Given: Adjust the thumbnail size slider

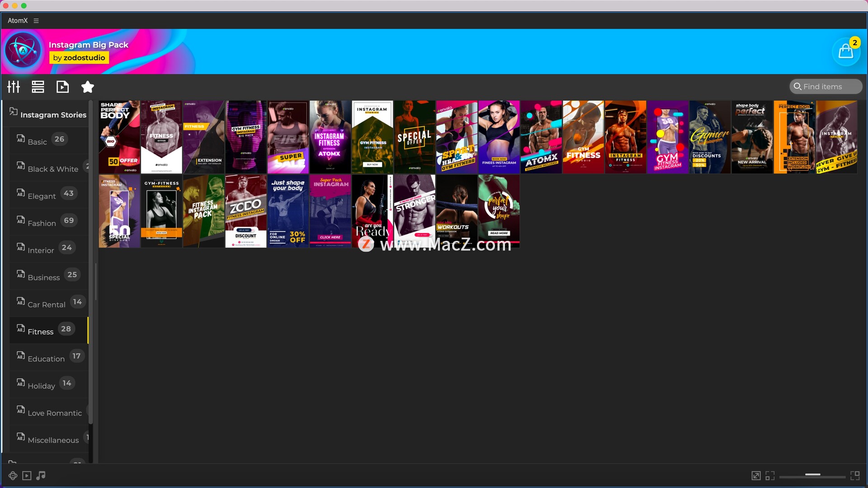Looking at the screenshot, I should point(812,475).
